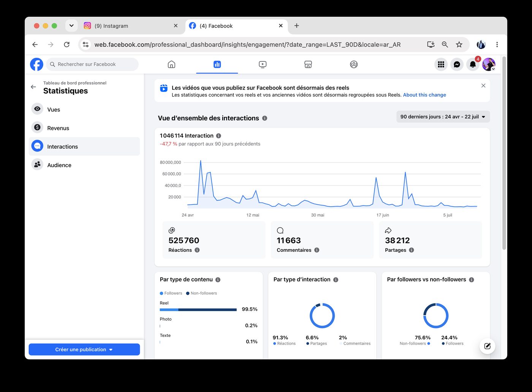The height and width of the screenshot is (392, 532).
Task: Click the info icon next to 1046114 Interaction
Action: [218, 136]
